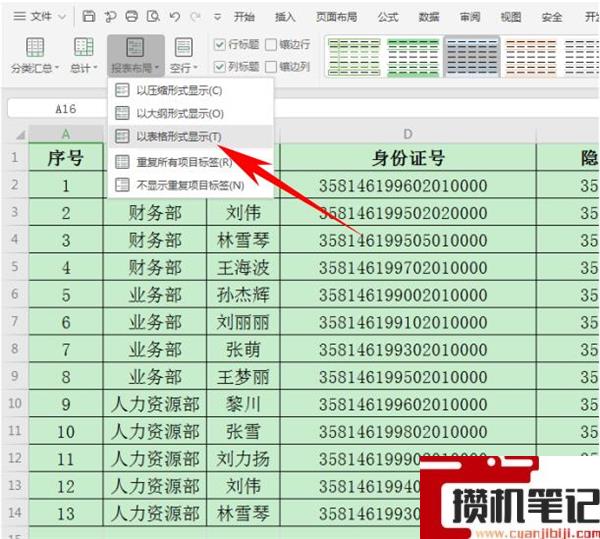Click the 空行 blank rows icon
Screen dimensions: 600x539
click(x=184, y=47)
